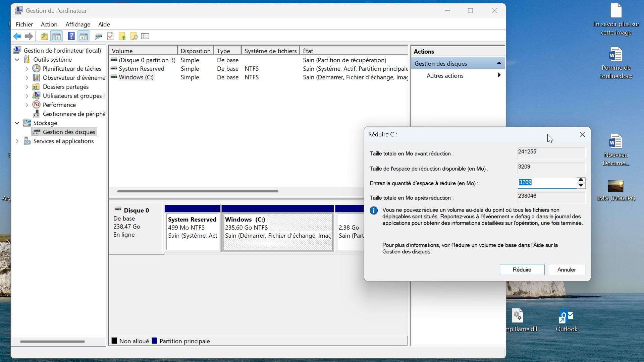Click the folder with green arrow icon
The height and width of the screenshot is (362, 644).
pos(122,36)
